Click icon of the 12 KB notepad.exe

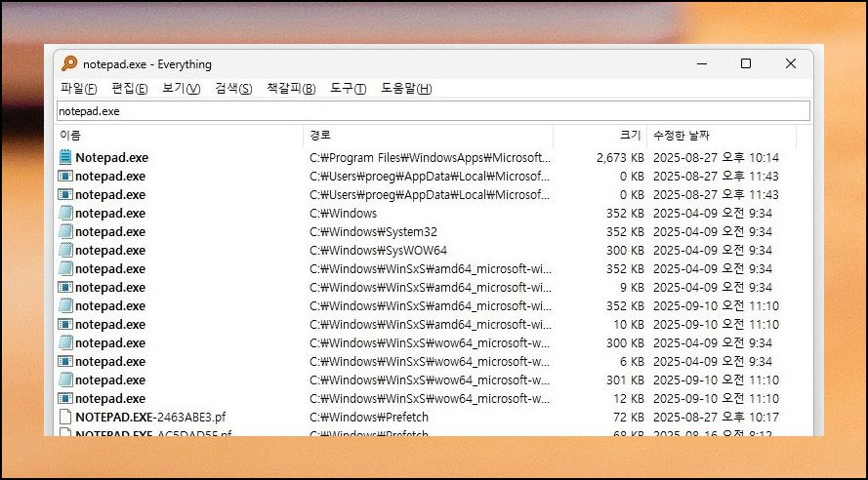(65, 398)
